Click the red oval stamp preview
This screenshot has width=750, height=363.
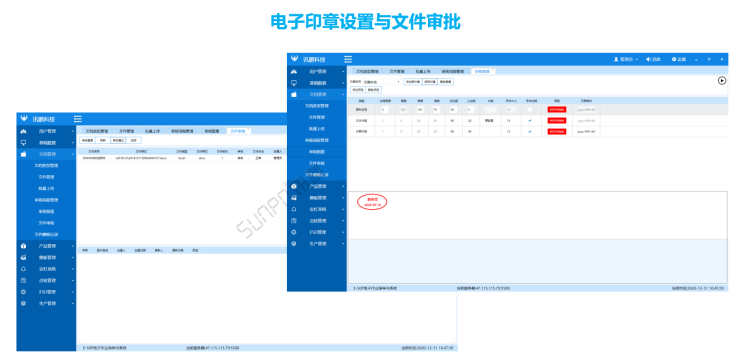pyautogui.click(x=372, y=202)
